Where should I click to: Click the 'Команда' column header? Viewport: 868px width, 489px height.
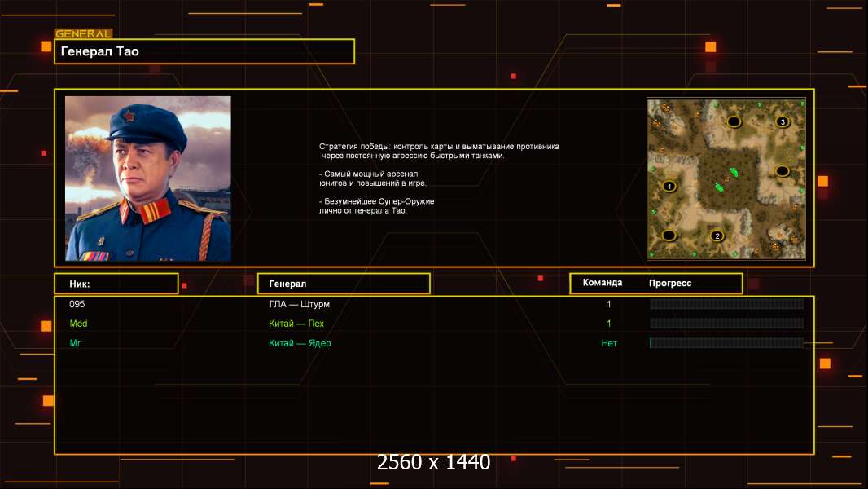[x=603, y=283]
